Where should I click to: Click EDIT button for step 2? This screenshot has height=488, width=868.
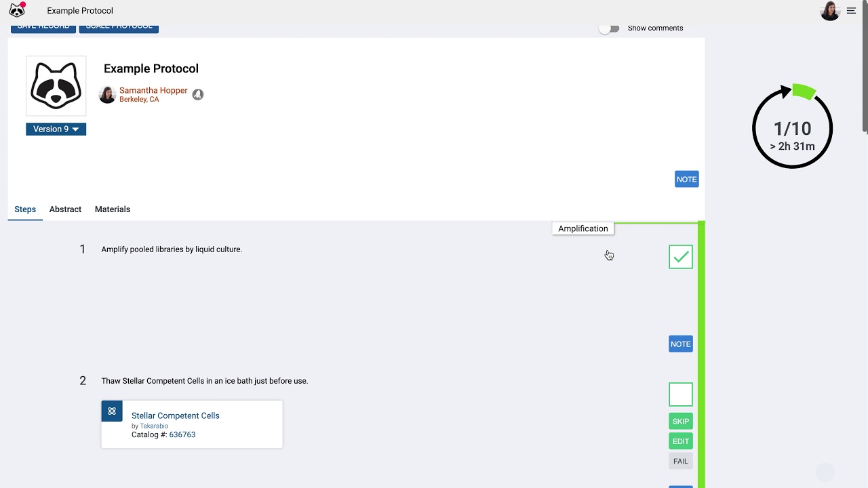pos(680,441)
